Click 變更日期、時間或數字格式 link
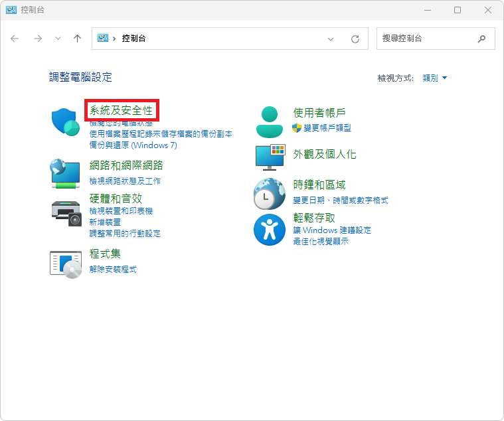504x421 pixels. 340,200
